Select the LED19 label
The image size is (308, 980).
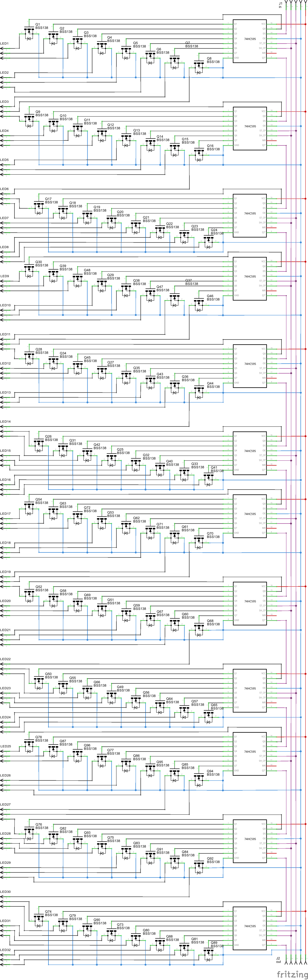pyautogui.click(x=5, y=572)
